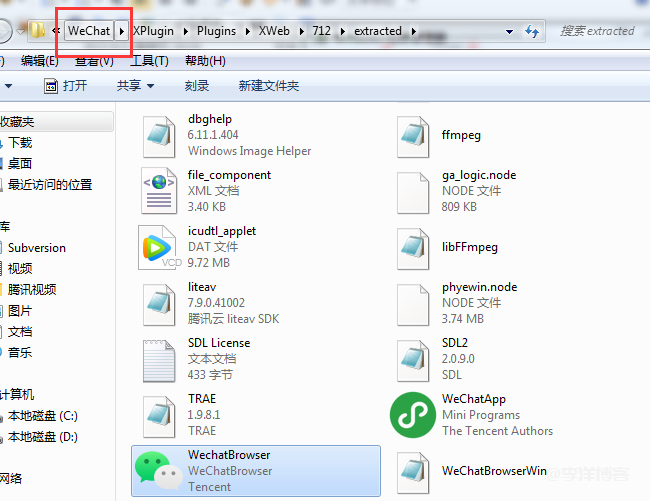Image resolution: width=650 pixels, height=501 pixels.
Task: Select the file_component XML document icon
Action: (160, 190)
